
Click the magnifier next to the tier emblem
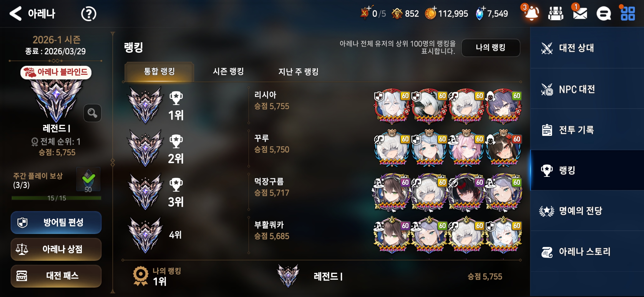92,113
